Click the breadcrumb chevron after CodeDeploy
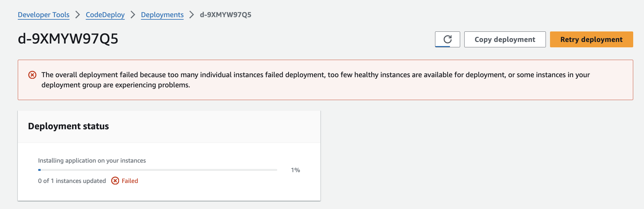This screenshot has height=209, width=644. [133, 15]
